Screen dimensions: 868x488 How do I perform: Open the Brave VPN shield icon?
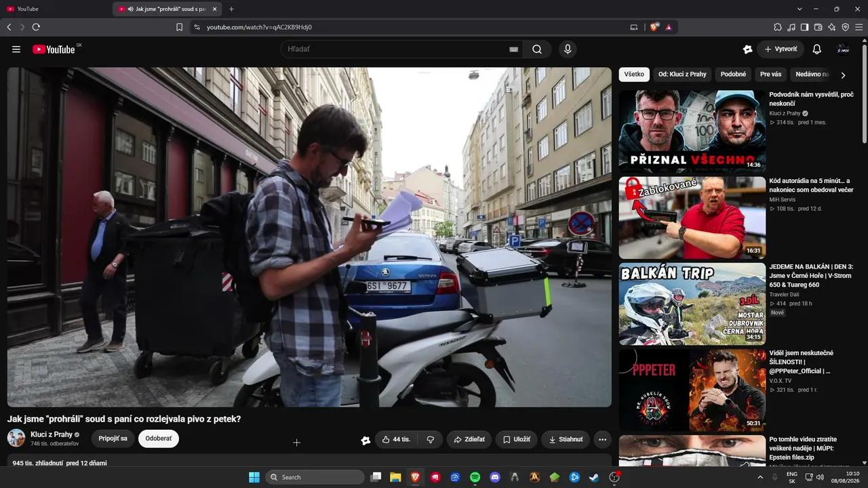pos(846,27)
